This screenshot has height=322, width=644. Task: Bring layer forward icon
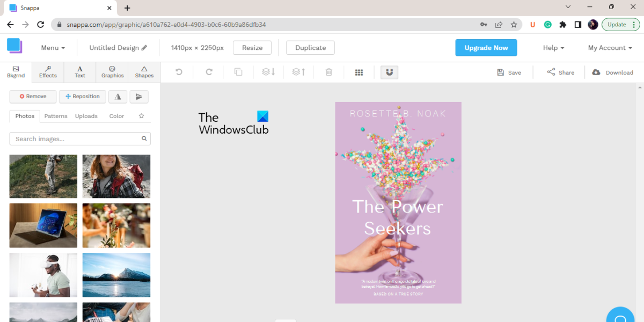[299, 72]
